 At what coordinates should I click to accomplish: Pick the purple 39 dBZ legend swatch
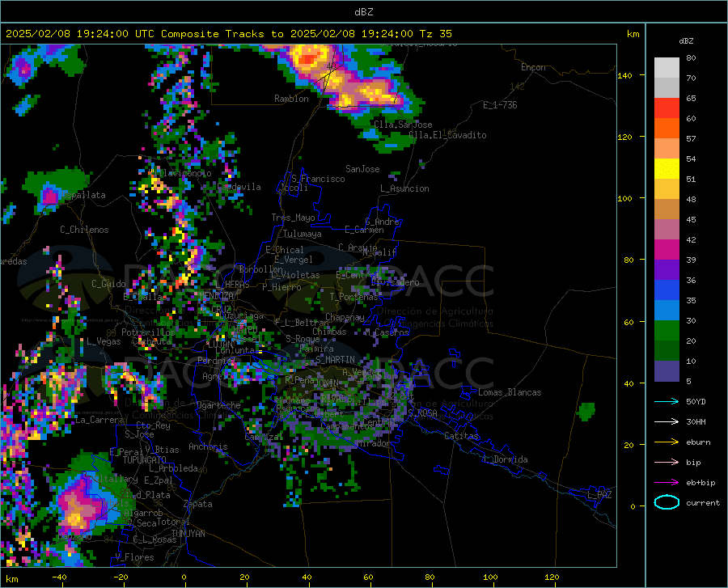pos(667,270)
